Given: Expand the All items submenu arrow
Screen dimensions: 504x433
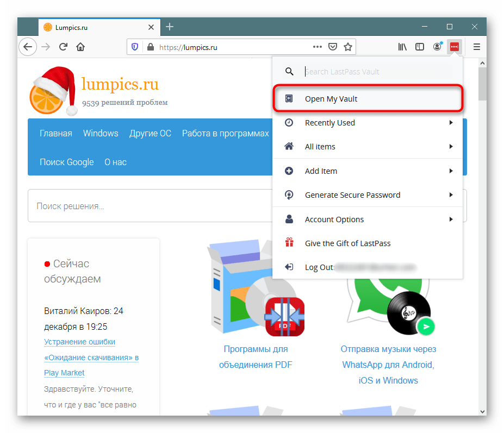Looking at the screenshot, I should coord(451,147).
